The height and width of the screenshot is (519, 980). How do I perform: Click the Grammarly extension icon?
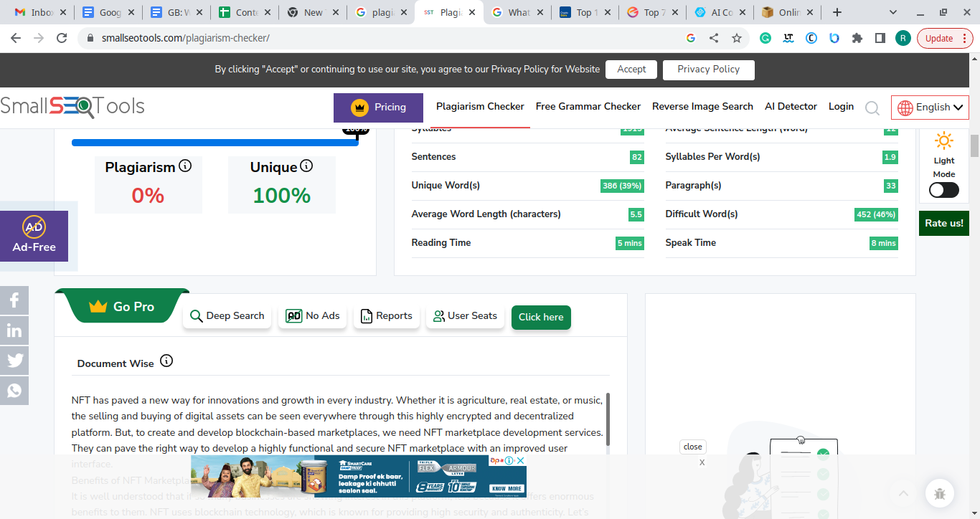click(x=765, y=39)
